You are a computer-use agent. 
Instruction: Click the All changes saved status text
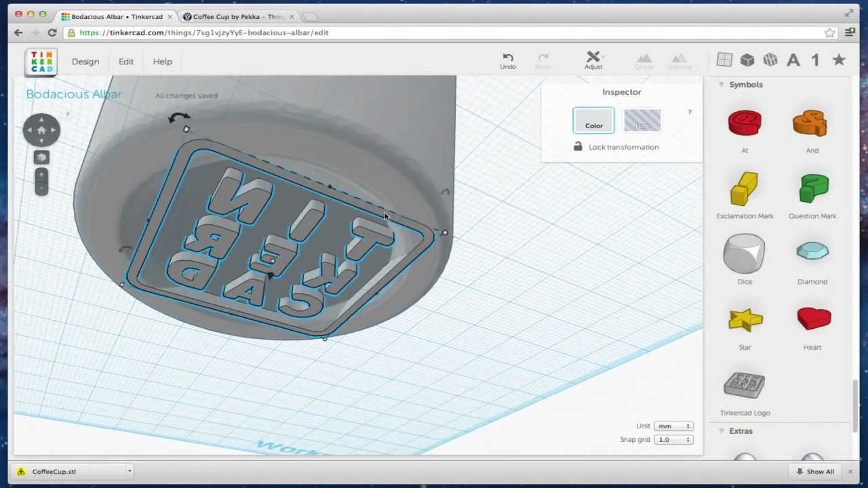coord(186,96)
